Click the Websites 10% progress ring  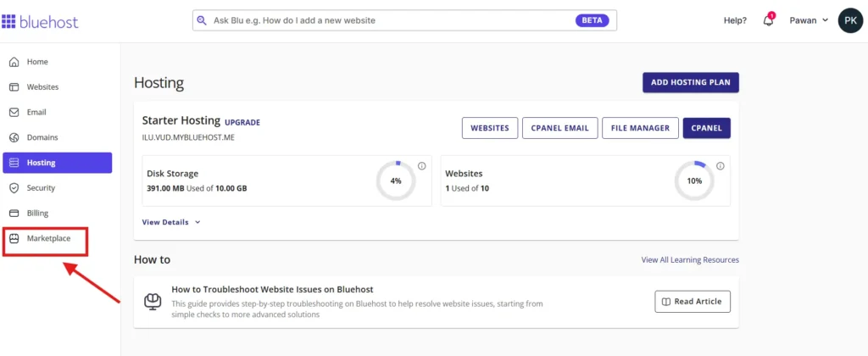[x=694, y=181]
